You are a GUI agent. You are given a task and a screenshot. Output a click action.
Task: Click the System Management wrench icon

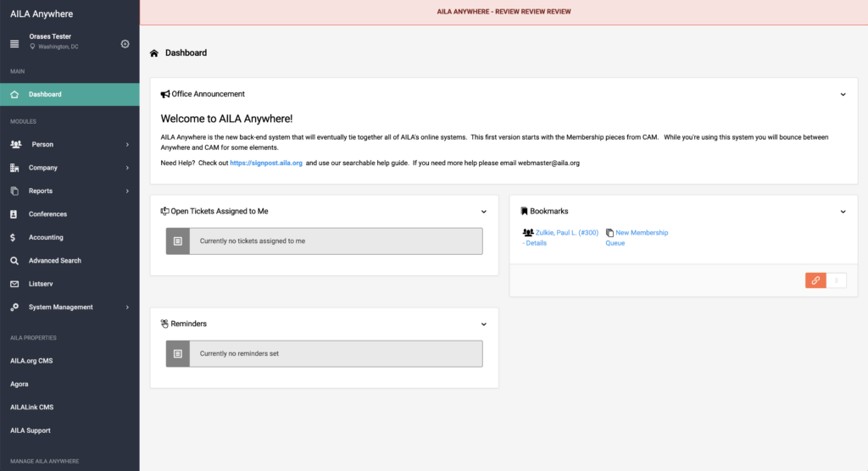click(x=14, y=308)
